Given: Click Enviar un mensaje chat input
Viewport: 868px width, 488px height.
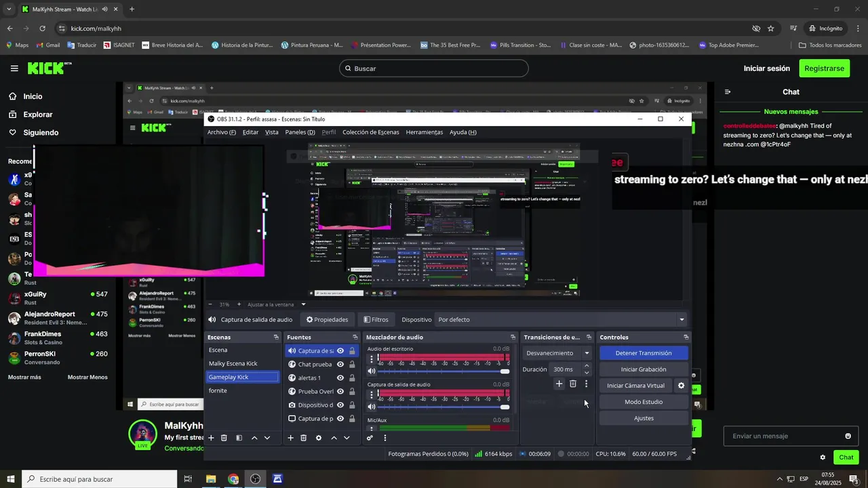Looking at the screenshot, I should click(x=791, y=436).
